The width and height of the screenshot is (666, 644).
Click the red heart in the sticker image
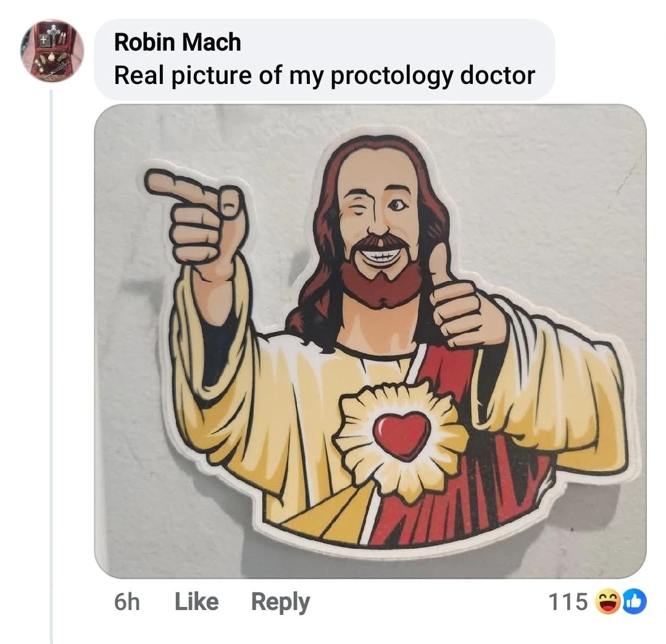[x=402, y=435]
